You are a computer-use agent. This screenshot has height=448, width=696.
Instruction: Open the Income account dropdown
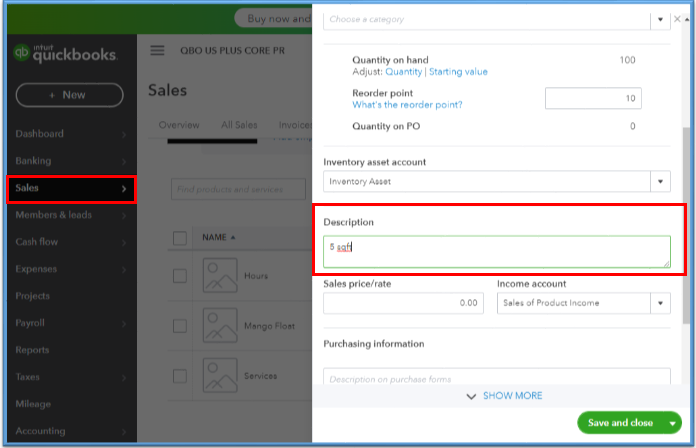tap(660, 303)
